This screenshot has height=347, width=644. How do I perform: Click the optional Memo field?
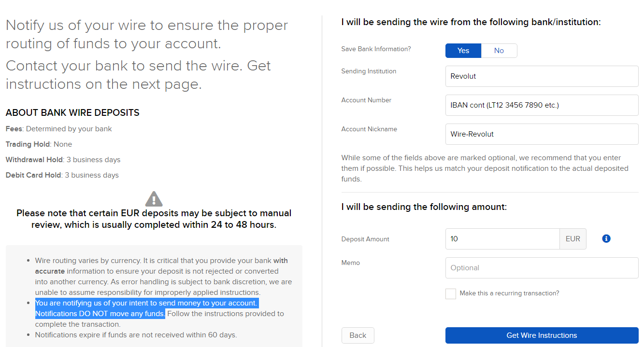coord(542,268)
